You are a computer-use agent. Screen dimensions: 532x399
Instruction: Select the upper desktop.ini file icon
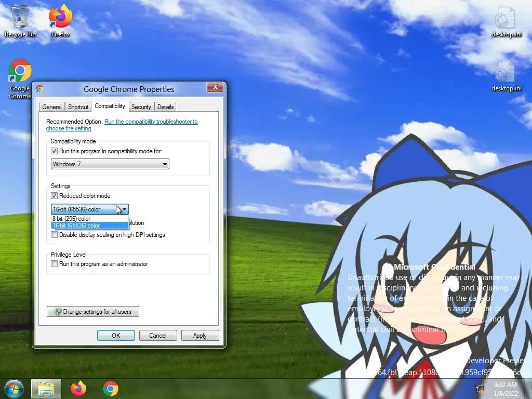[x=506, y=21]
